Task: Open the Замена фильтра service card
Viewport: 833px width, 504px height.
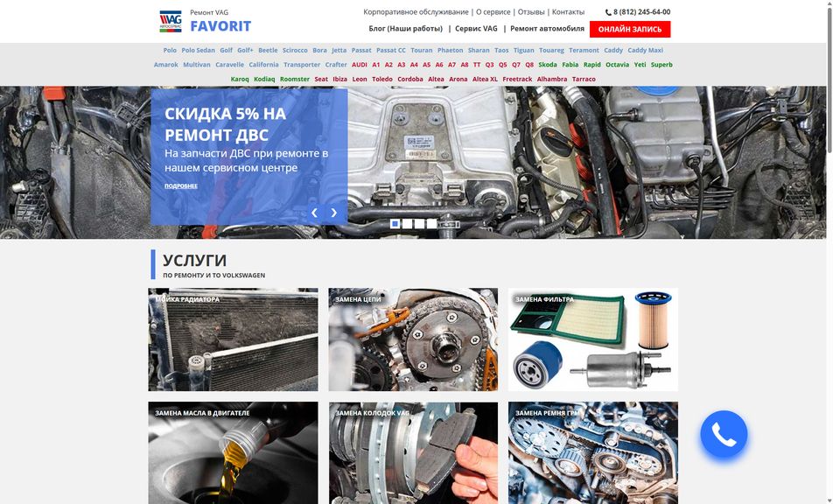Action: click(593, 339)
